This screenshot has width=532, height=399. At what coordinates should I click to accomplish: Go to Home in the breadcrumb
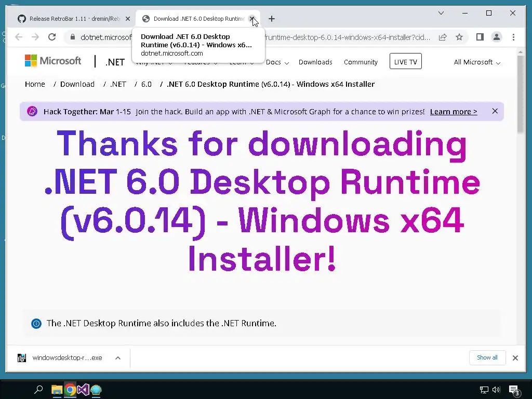35,84
